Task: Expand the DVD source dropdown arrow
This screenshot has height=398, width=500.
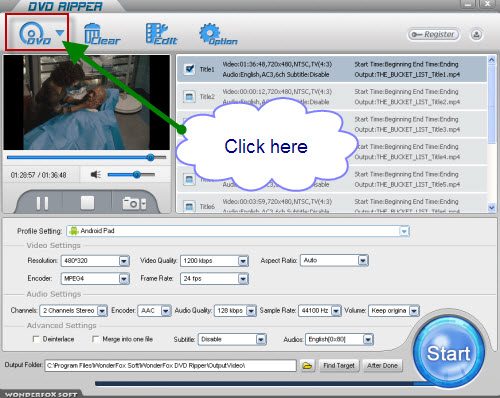Action: click(x=60, y=33)
